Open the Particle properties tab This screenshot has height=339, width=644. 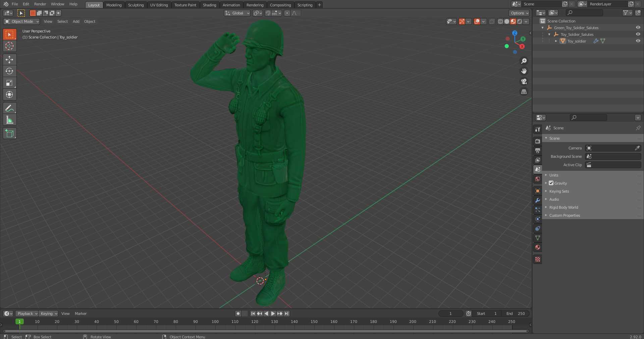pyautogui.click(x=538, y=210)
